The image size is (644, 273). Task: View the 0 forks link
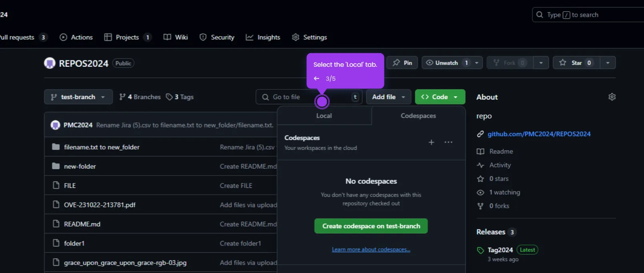[499, 206]
